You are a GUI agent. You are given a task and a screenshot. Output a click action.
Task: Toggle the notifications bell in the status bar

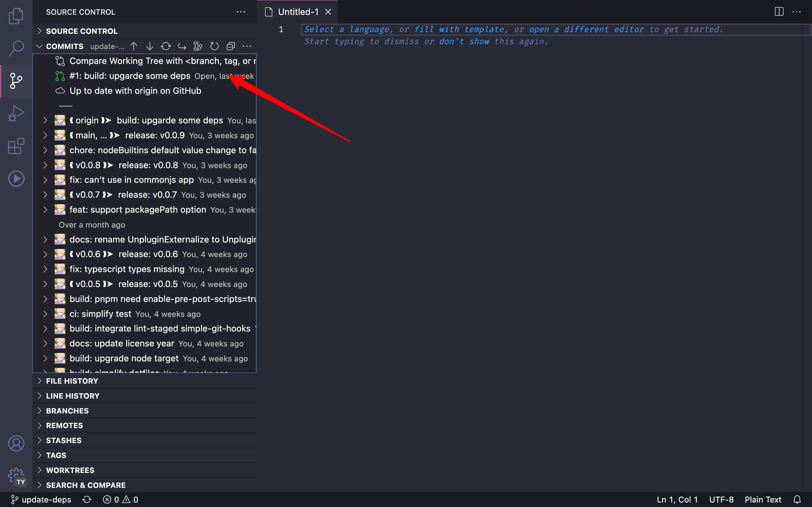798,499
